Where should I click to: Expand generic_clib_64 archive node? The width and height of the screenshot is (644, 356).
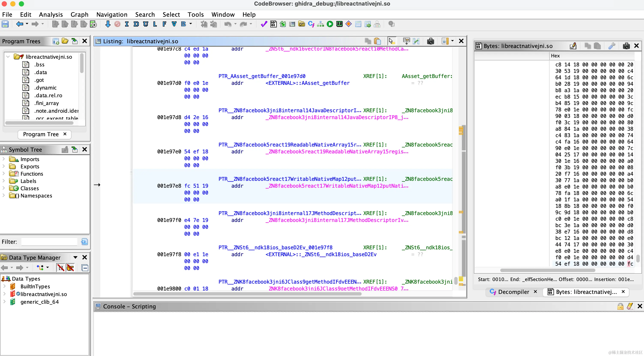4,302
